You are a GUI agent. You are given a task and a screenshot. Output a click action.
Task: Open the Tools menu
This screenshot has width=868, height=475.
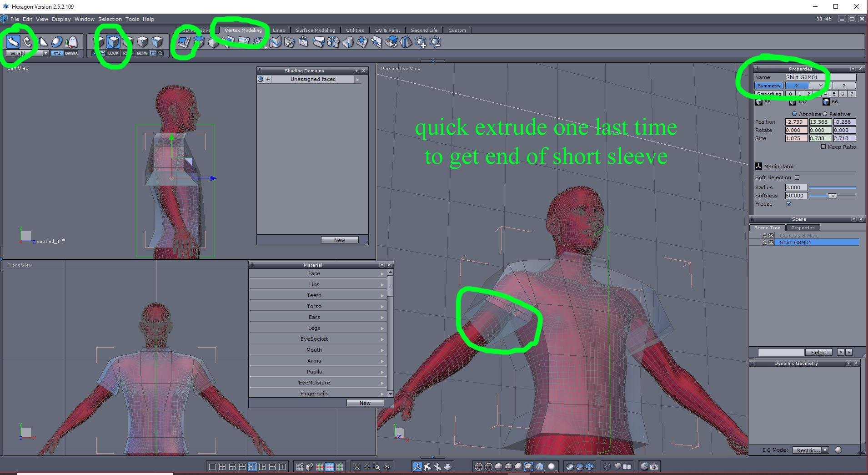click(132, 19)
